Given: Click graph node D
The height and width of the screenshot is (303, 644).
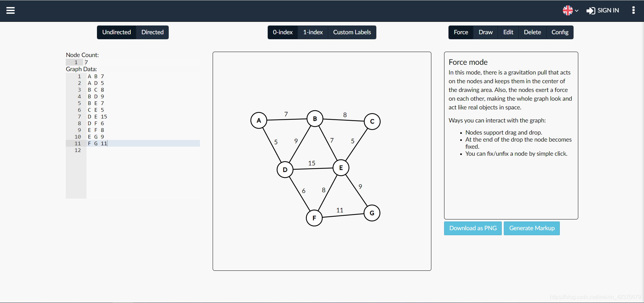Looking at the screenshot, I should pyautogui.click(x=285, y=169).
